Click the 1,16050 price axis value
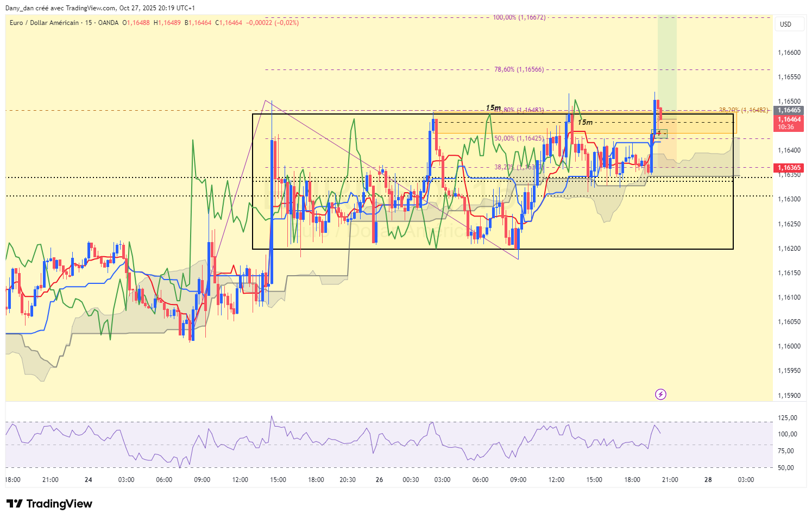The width and height of the screenshot is (812, 520). coord(789,322)
